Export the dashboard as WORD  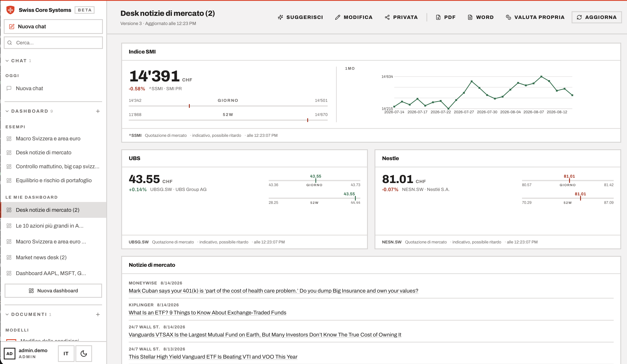[x=480, y=17]
